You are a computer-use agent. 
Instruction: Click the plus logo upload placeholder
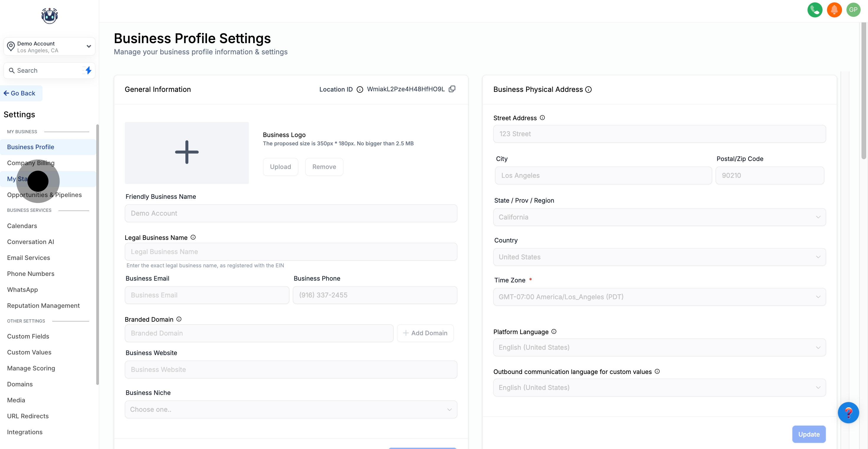coord(187,153)
